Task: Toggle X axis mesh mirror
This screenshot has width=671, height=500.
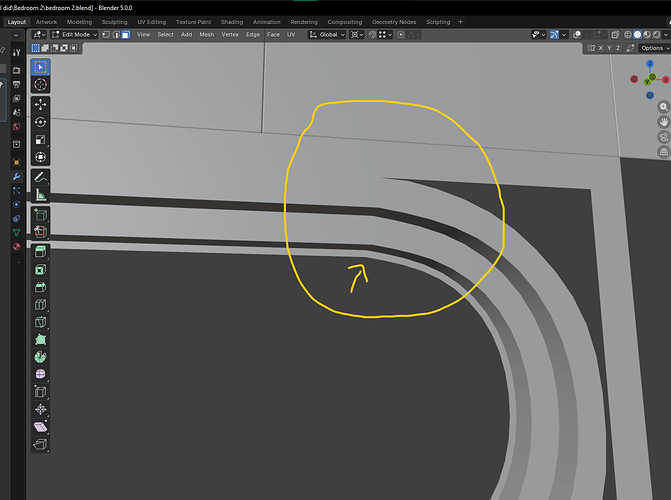Action: coord(601,48)
